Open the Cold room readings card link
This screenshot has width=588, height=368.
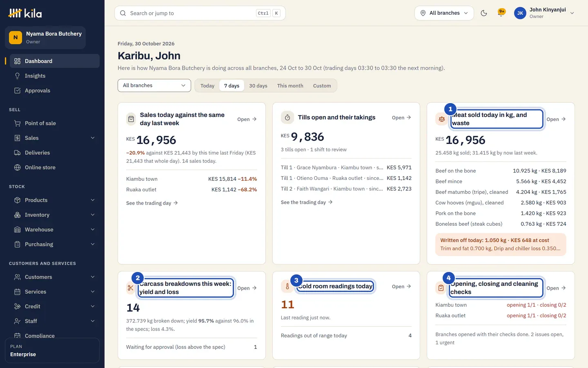(x=401, y=286)
